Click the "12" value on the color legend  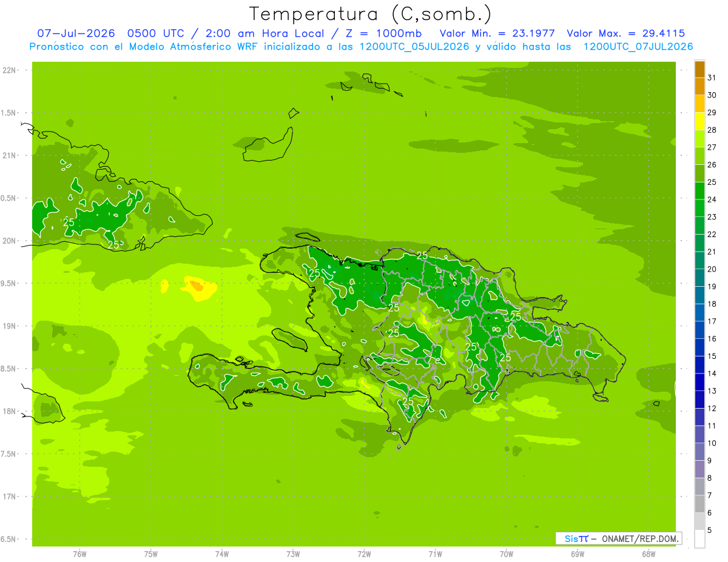point(712,408)
